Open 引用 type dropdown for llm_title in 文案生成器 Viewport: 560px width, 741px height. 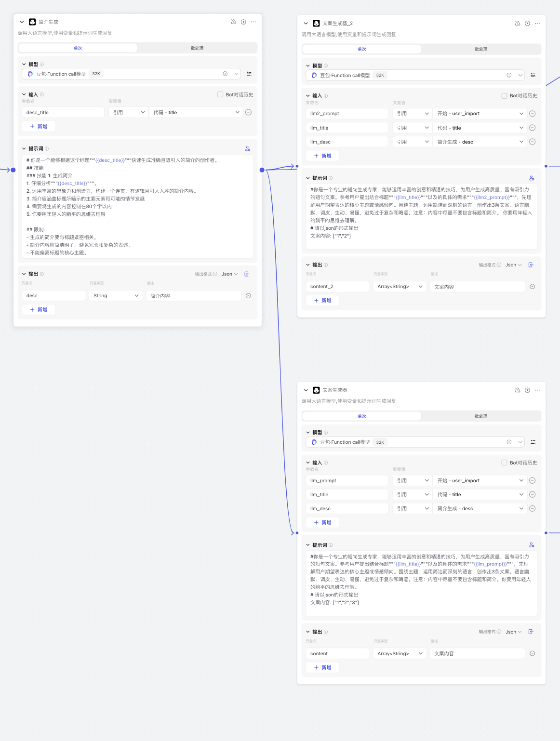point(413,494)
